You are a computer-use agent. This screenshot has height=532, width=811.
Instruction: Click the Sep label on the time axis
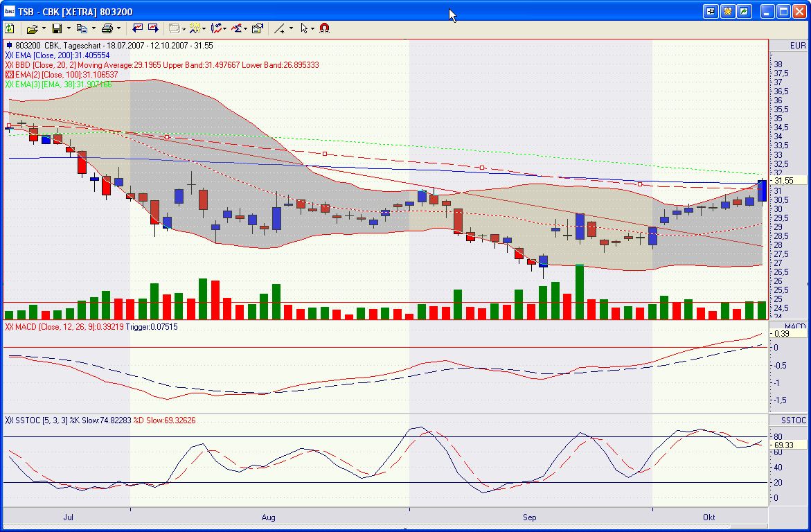coord(529,517)
